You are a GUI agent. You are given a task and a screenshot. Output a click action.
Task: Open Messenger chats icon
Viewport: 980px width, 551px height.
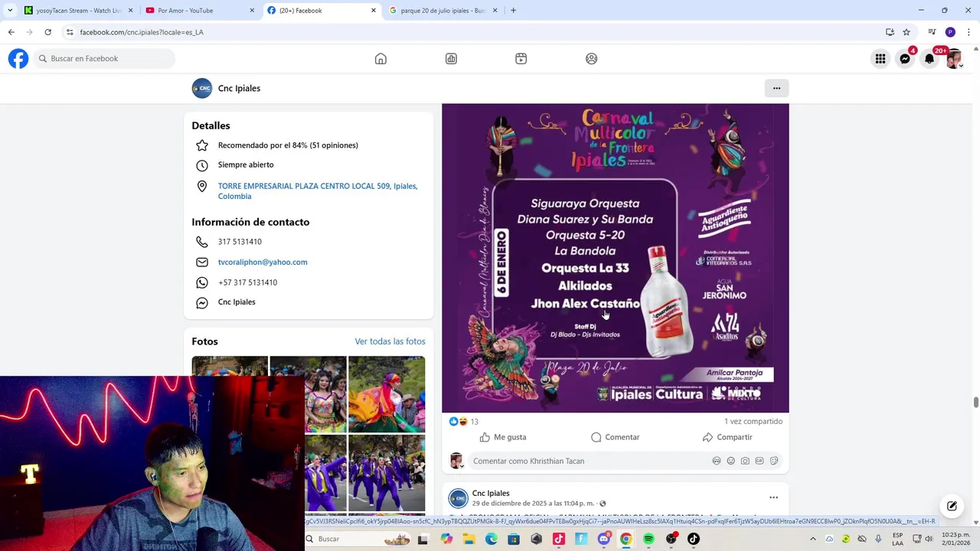click(905, 59)
